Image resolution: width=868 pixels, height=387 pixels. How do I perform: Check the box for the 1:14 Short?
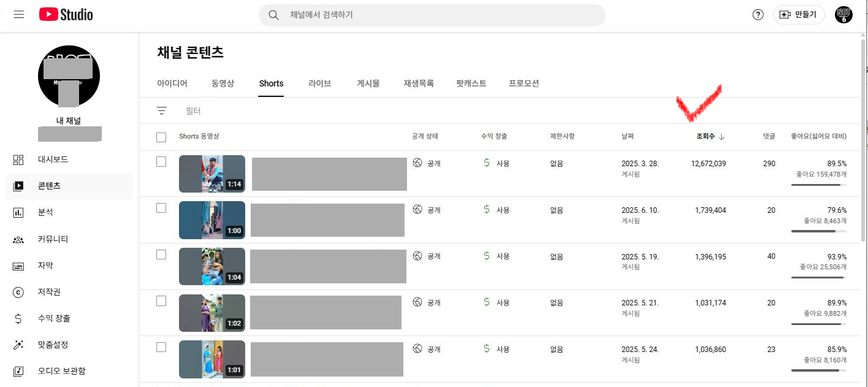point(161,161)
